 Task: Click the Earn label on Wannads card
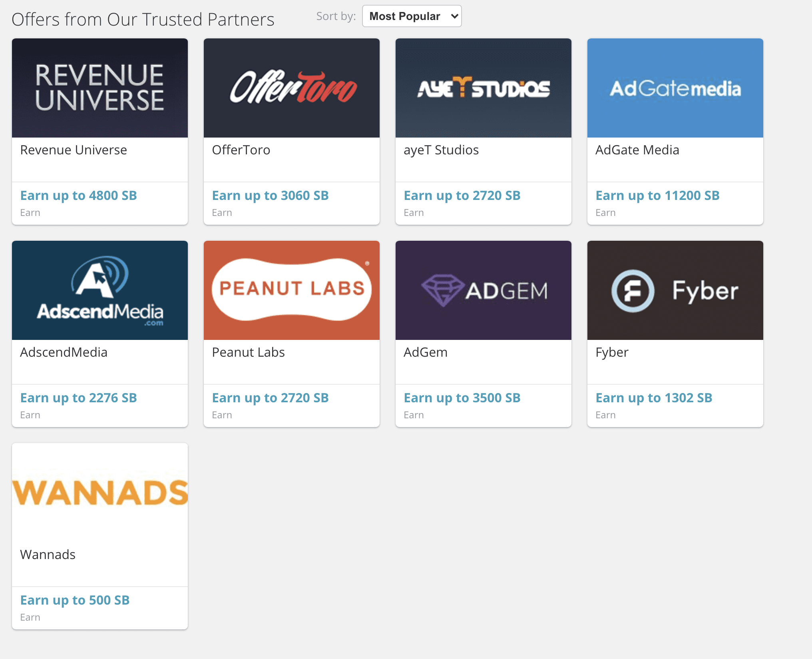(30, 617)
